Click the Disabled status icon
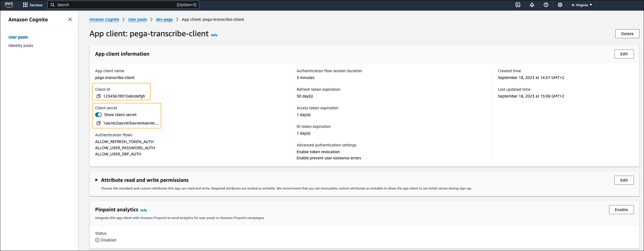This screenshot has height=251, width=644. (x=97, y=240)
